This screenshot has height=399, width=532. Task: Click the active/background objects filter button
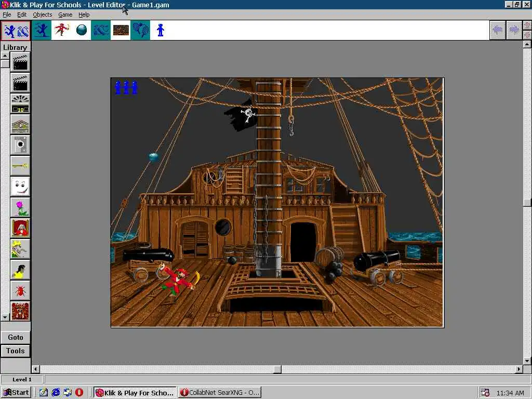[16, 31]
